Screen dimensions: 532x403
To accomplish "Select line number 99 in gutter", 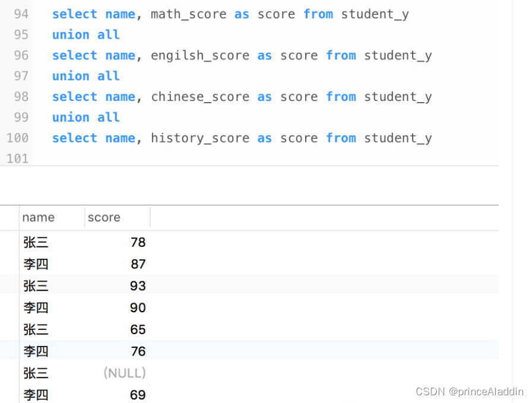I will click(x=21, y=118).
